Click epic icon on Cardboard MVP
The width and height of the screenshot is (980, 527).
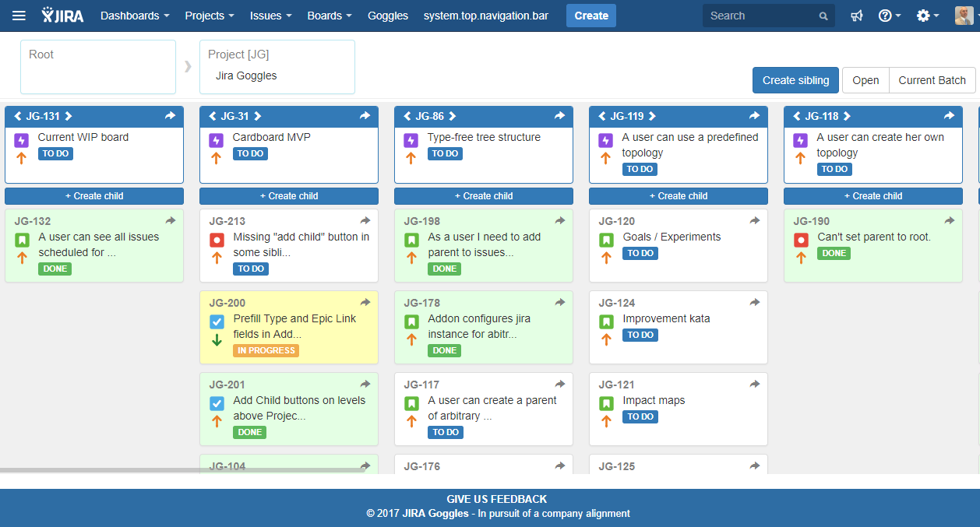pyautogui.click(x=217, y=141)
